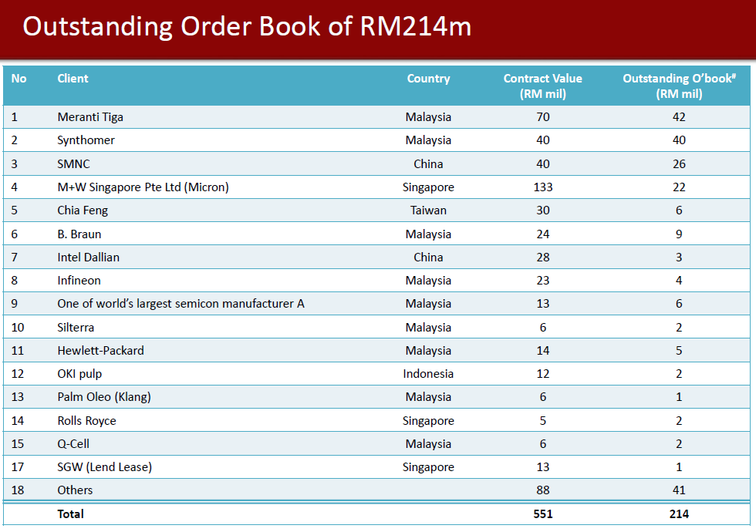756x532 pixels.
Task: Select Others outstanding value '41'
Action: (x=679, y=490)
